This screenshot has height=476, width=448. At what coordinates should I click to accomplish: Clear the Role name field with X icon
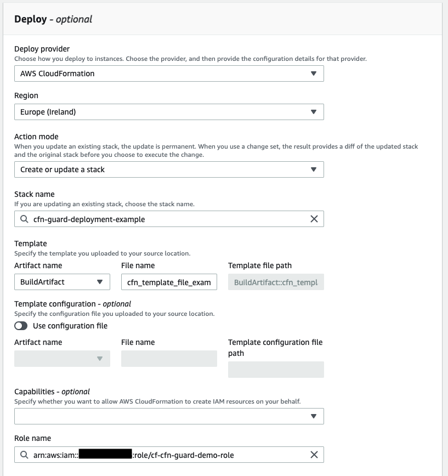pyautogui.click(x=314, y=455)
